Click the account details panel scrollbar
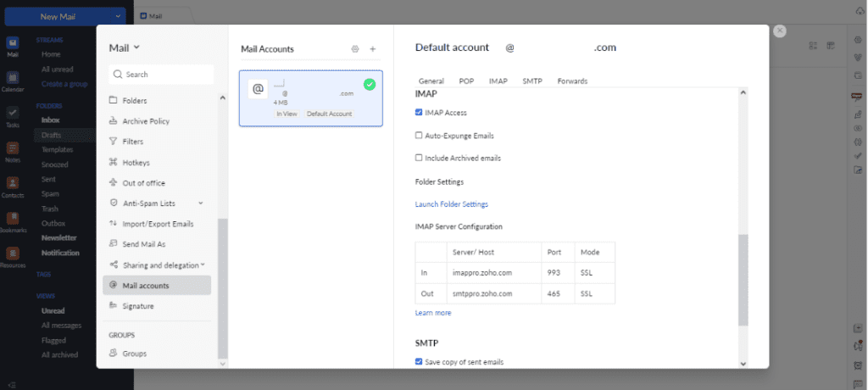Viewport: 868px width, 390px height. [x=743, y=280]
